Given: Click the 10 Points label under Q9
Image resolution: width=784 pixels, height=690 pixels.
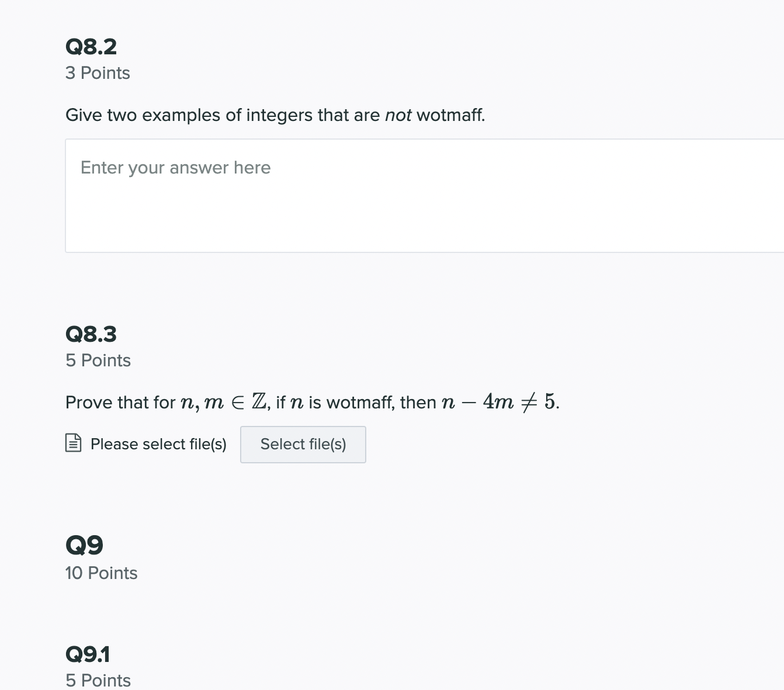Looking at the screenshot, I should 101,573.
